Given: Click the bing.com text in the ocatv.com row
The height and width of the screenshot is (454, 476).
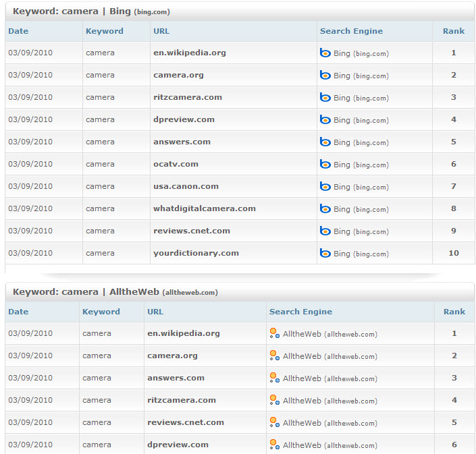Looking at the screenshot, I should [371, 165].
